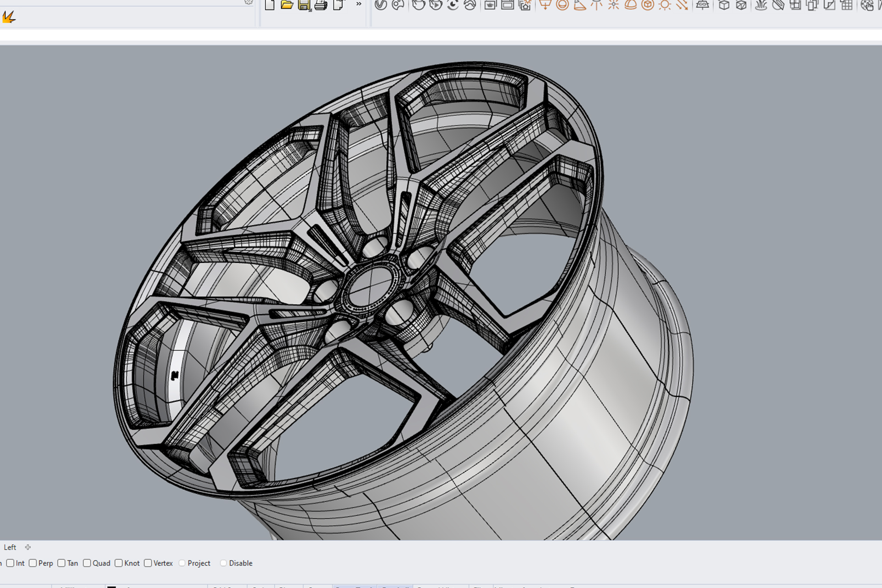Add a directional light with arrows
This screenshot has height=588, width=882.
coord(682,5)
